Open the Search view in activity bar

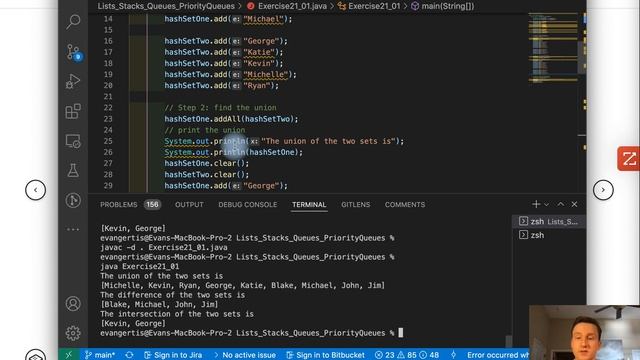pyautogui.click(x=73, y=21)
